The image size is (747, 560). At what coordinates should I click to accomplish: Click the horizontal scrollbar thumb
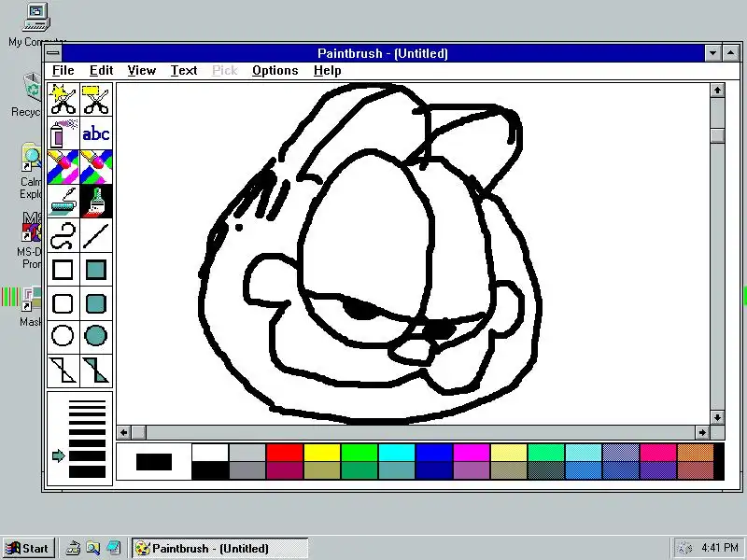point(138,432)
